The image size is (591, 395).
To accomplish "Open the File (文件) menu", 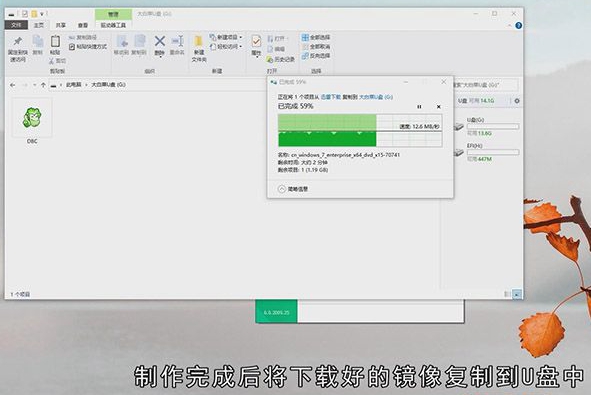I will click(16, 25).
